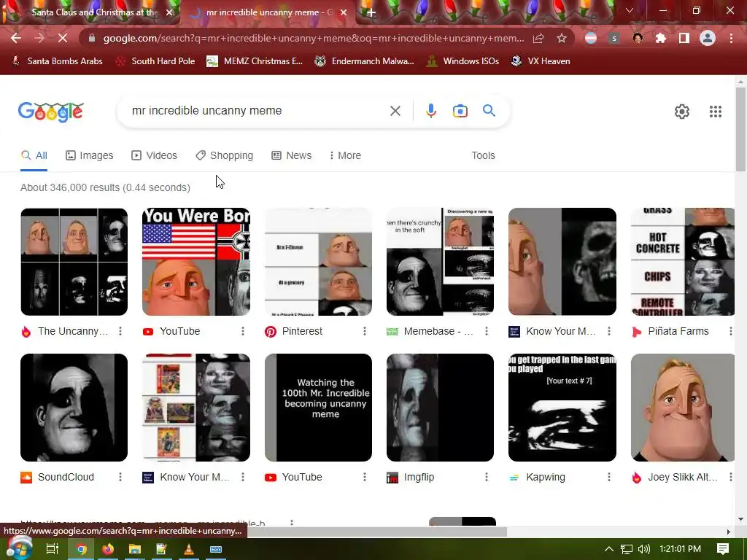Open a new browser tab
Screen dimensions: 747x560
coord(371,12)
